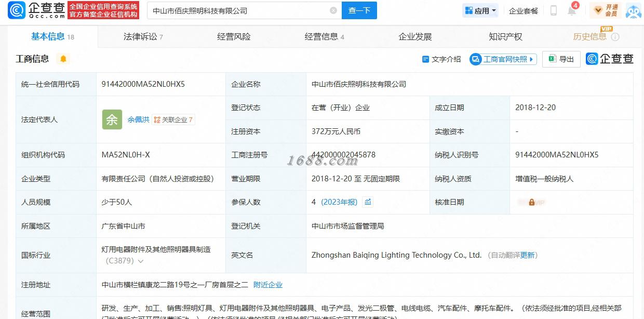Click credit code 91442000MA52NL0HX5
This screenshot has height=319, width=644.
[x=143, y=84]
